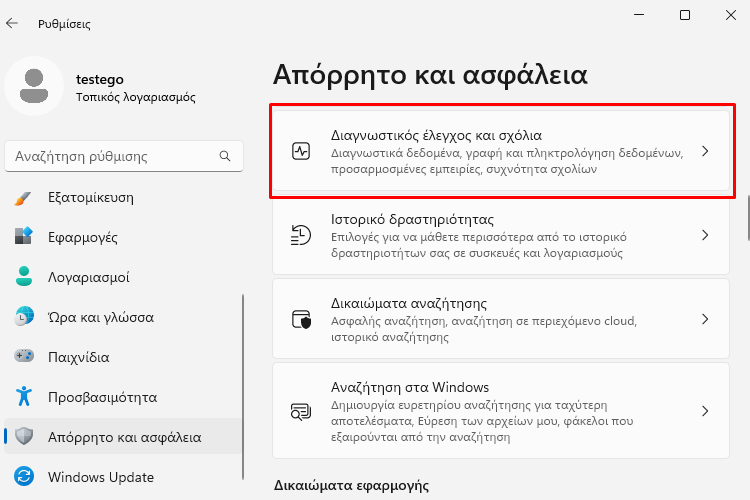Open Εφαρμογές settings section

pyautogui.click(x=123, y=237)
